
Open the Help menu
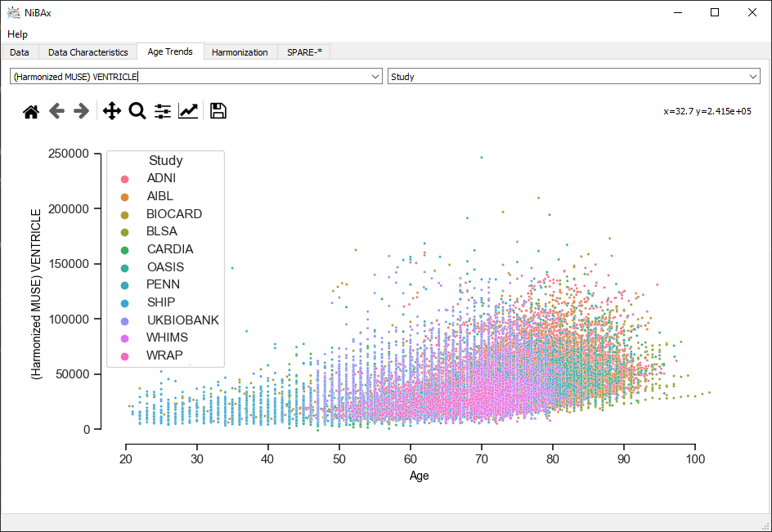(17, 34)
